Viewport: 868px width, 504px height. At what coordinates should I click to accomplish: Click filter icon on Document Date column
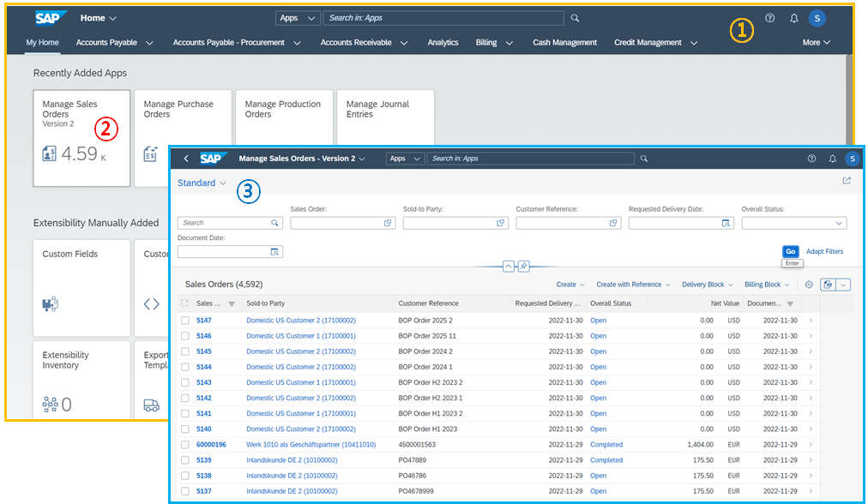tap(790, 303)
